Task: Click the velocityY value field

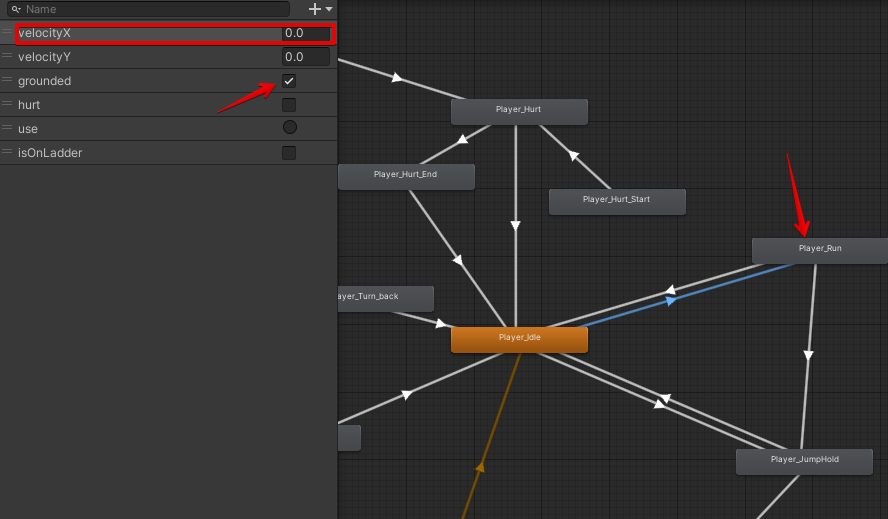Action: click(305, 57)
